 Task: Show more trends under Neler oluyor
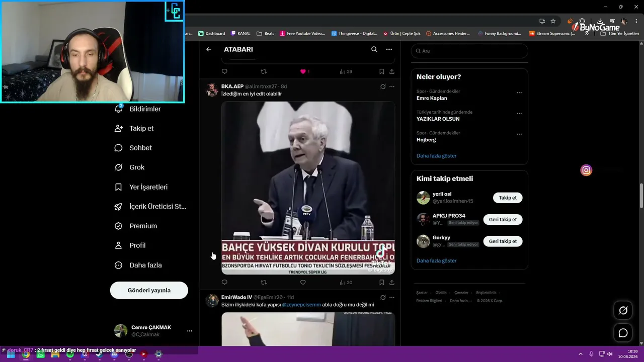[436, 156]
